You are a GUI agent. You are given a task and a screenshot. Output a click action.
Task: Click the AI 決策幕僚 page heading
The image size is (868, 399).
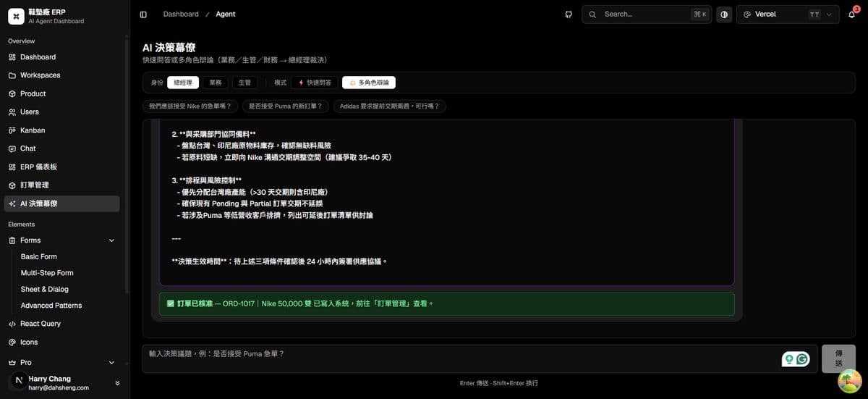click(169, 47)
